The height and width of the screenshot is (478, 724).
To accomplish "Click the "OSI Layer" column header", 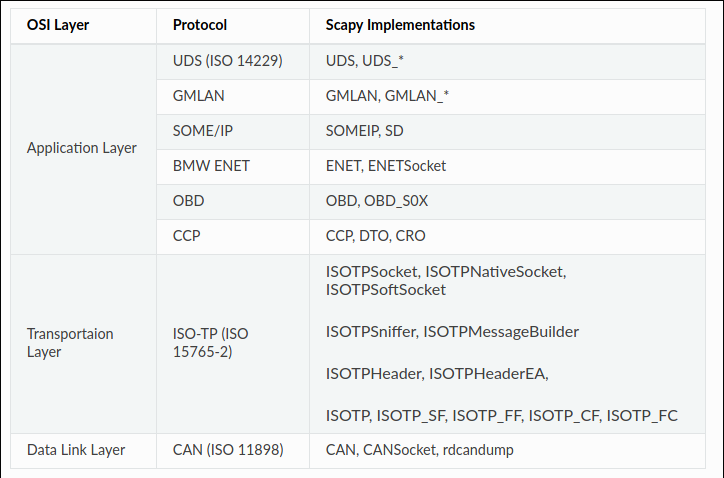I will [x=58, y=24].
